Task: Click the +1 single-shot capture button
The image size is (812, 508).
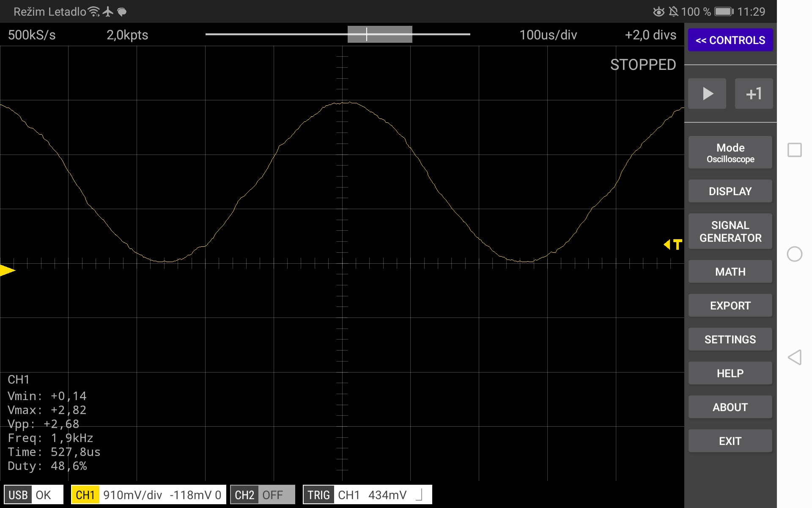Action: pyautogui.click(x=754, y=94)
